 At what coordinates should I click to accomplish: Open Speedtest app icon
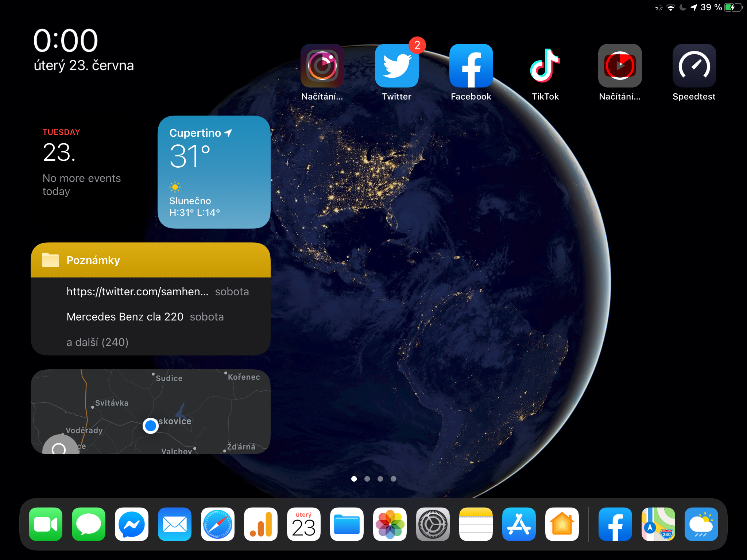pos(694,66)
